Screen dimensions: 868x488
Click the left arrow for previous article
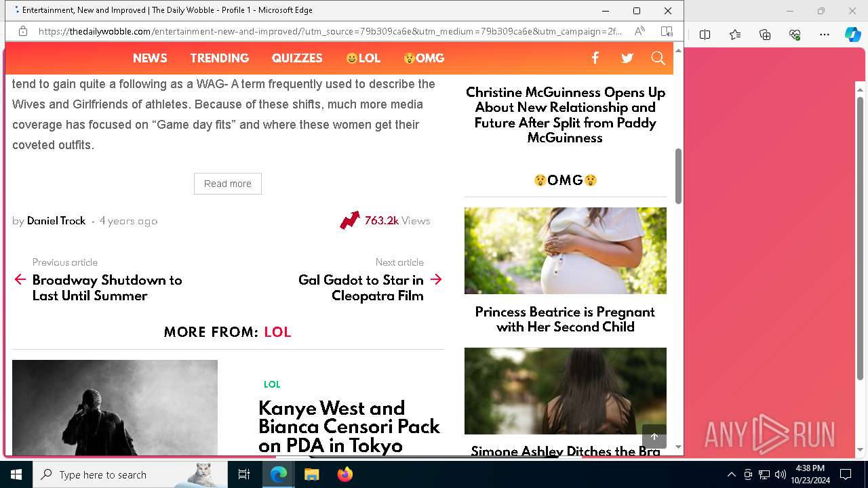tap(20, 279)
